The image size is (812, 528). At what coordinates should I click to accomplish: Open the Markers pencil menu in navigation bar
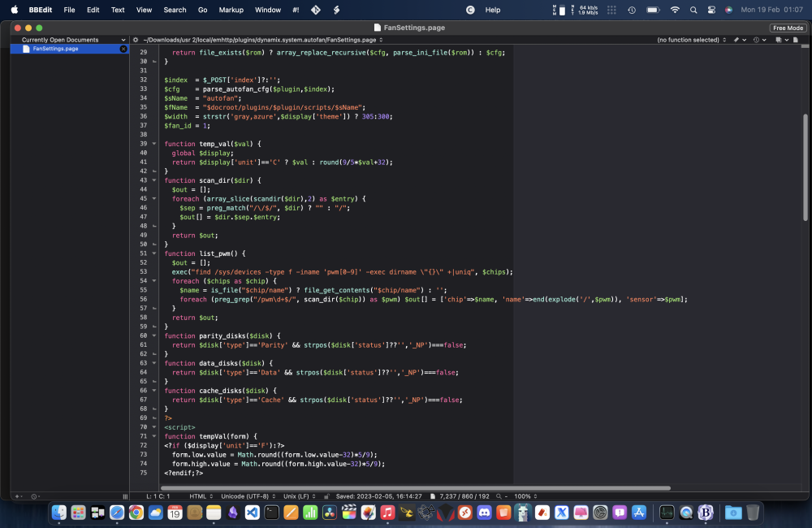(x=739, y=40)
